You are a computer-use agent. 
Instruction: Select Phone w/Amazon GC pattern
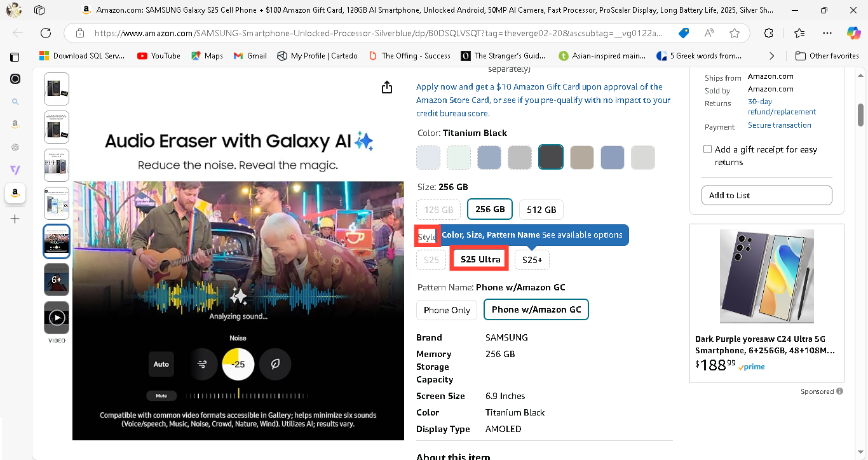pyautogui.click(x=536, y=309)
